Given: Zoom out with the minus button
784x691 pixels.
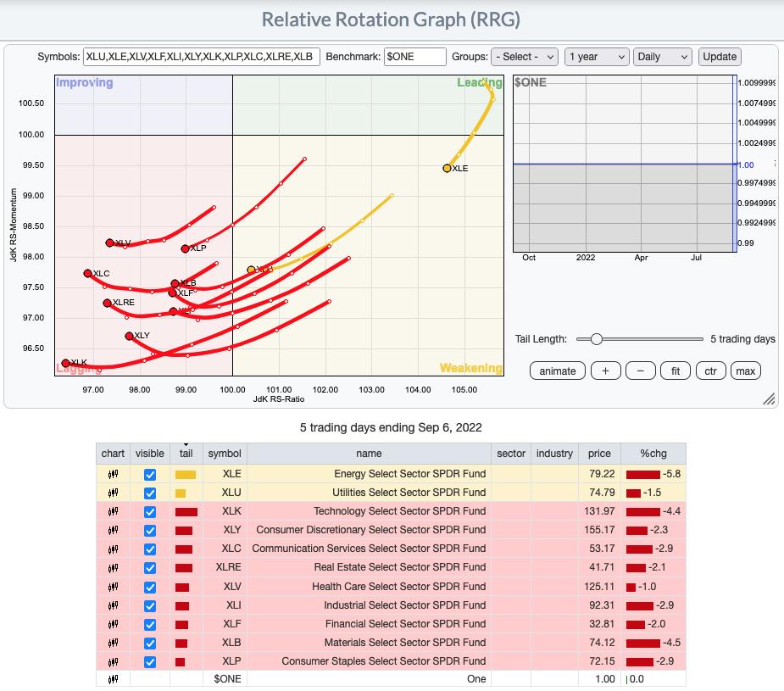Looking at the screenshot, I should (x=641, y=371).
